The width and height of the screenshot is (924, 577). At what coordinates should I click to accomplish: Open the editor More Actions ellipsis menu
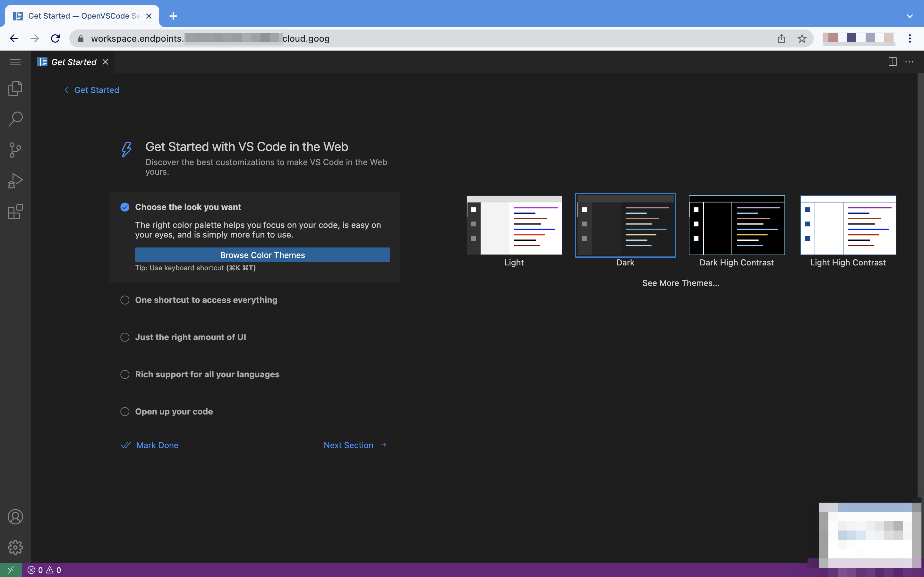[x=909, y=62]
